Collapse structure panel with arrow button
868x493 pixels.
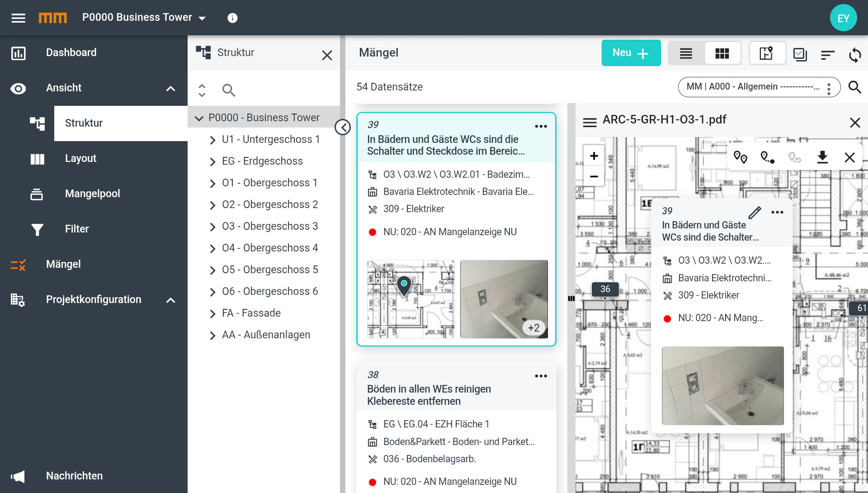point(343,128)
